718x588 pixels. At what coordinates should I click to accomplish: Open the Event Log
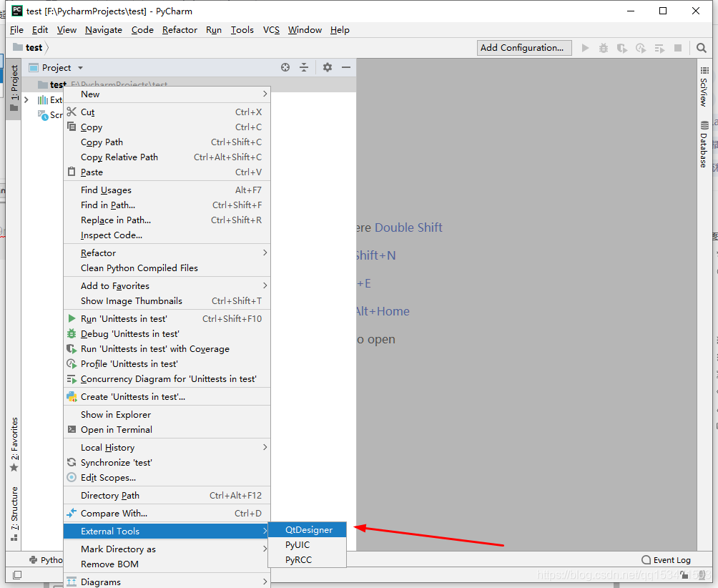pos(667,559)
